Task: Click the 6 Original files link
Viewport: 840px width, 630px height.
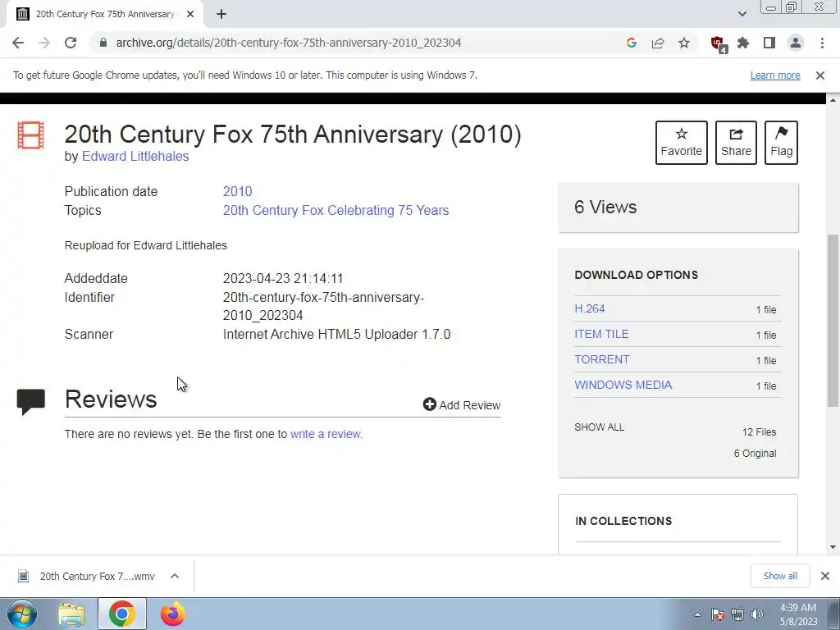Action: click(x=755, y=454)
